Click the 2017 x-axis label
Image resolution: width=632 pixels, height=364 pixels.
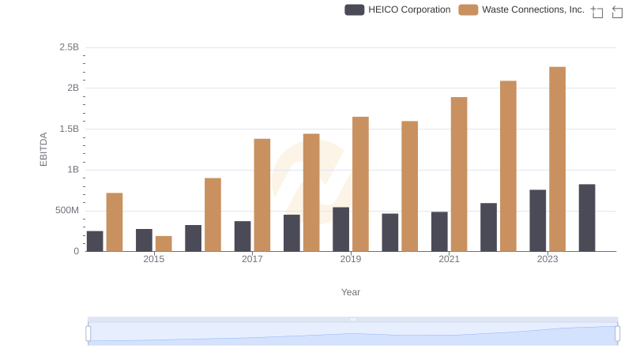[252, 259]
